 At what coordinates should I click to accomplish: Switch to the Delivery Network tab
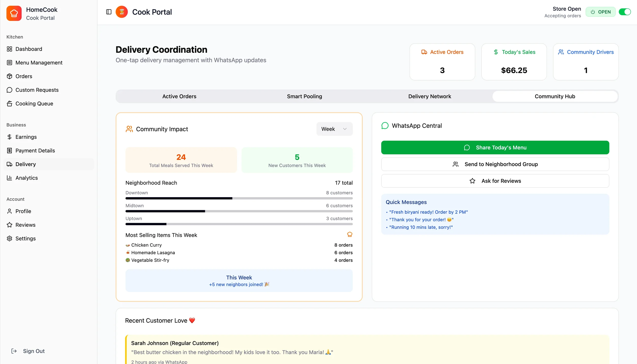[x=429, y=96]
